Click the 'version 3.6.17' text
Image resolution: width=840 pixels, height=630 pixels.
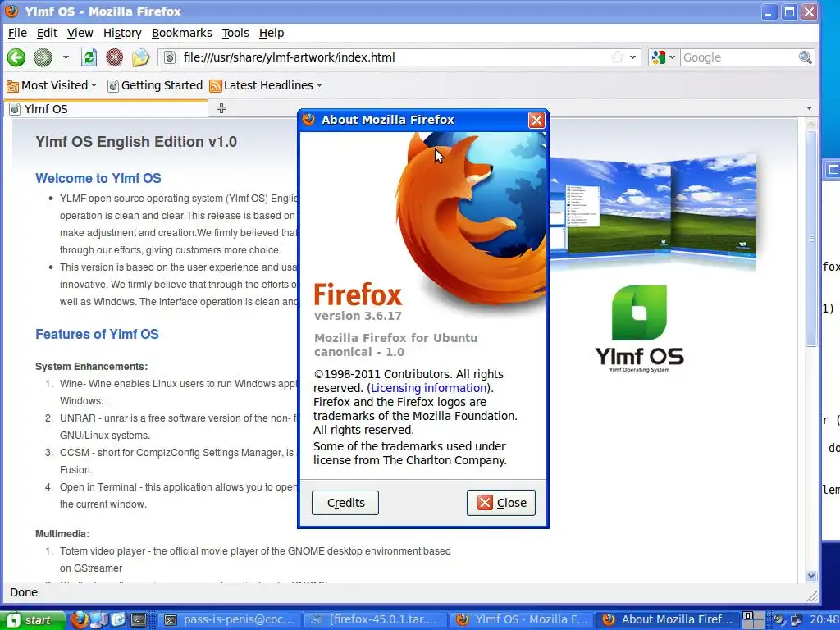click(x=358, y=316)
